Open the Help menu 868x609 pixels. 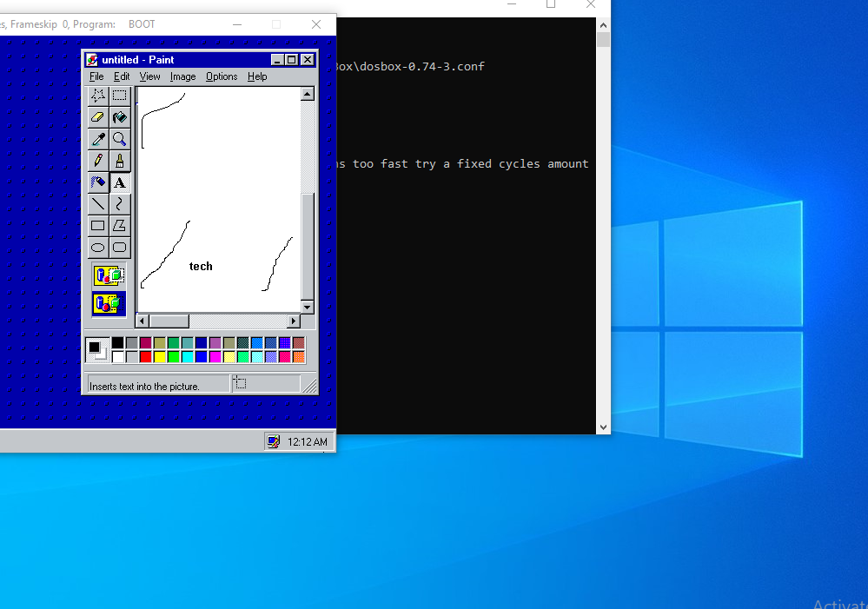coord(257,76)
